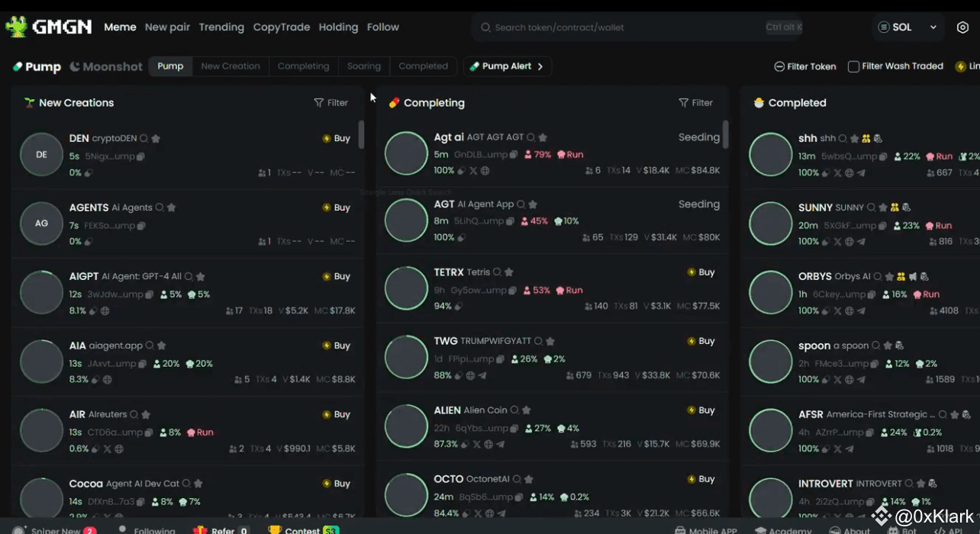Screen dimensions: 980x534
Task: Buy the TETRX token
Action: pyautogui.click(x=701, y=272)
